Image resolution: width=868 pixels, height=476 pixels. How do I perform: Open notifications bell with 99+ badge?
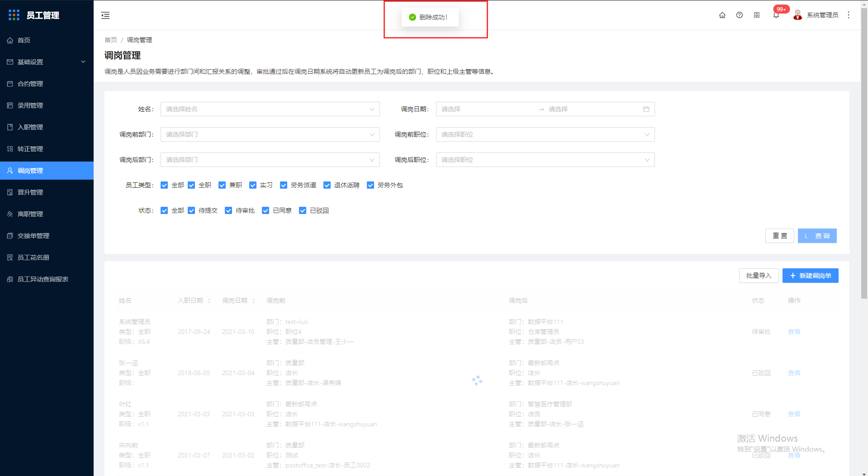click(776, 15)
